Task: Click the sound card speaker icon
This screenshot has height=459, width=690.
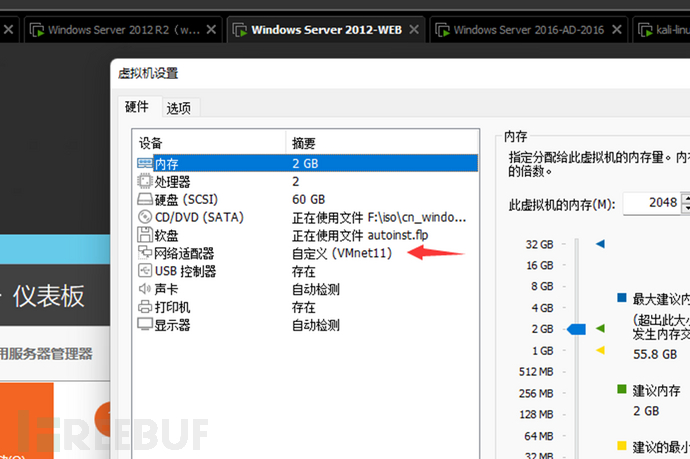Action: click(x=144, y=288)
